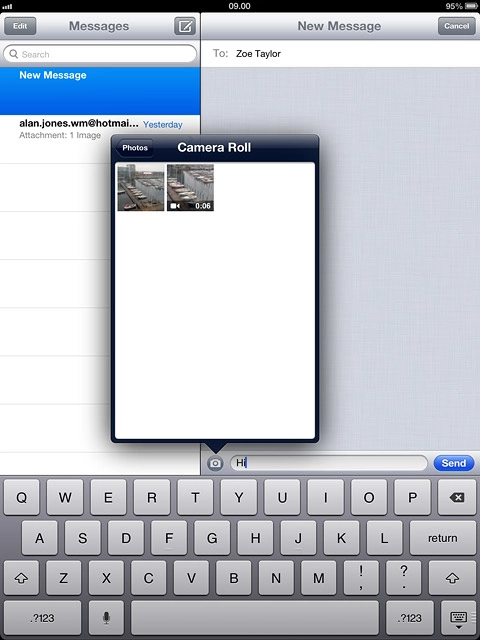Tap the compose new message icon
The height and width of the screenshot is (640, 480).
(184, 26)
